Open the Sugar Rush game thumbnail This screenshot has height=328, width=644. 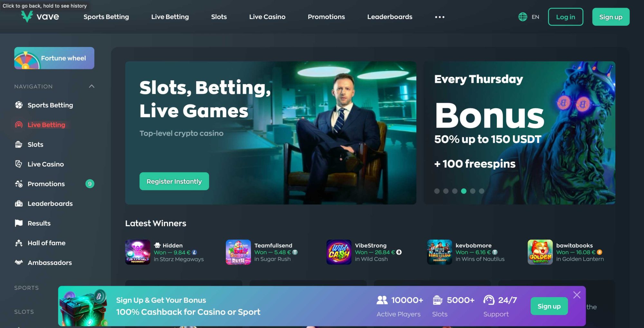pos(238,252)
